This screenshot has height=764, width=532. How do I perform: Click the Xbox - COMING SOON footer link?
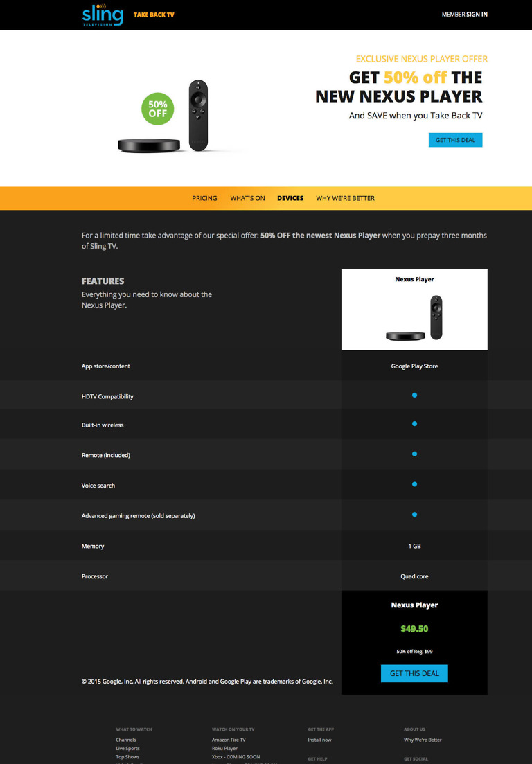(x=236, y=757)
